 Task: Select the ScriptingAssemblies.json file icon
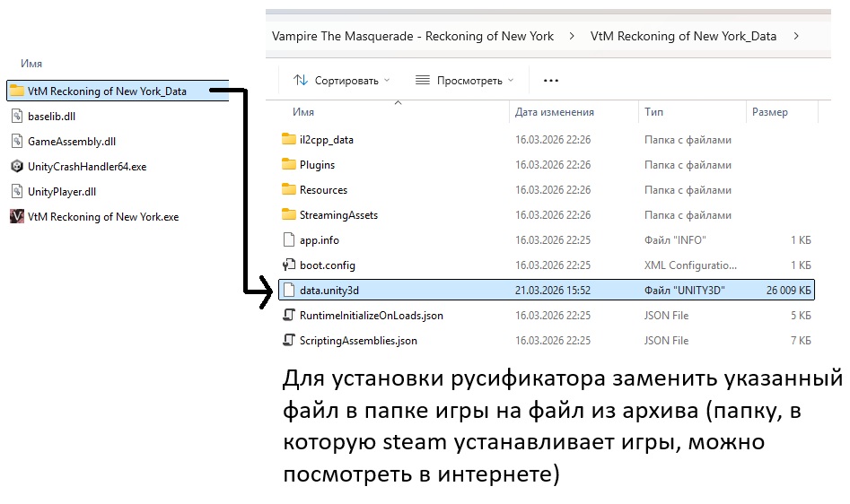point(288,341)
